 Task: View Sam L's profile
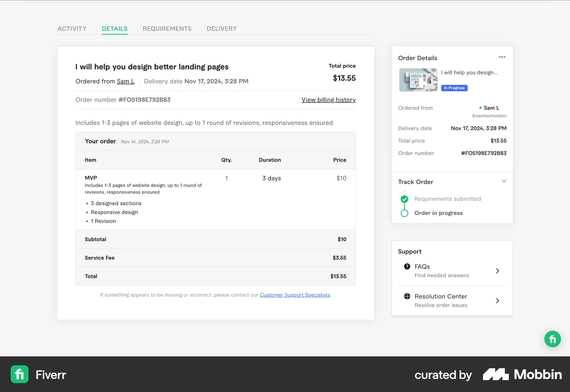[x=126, y=81]
